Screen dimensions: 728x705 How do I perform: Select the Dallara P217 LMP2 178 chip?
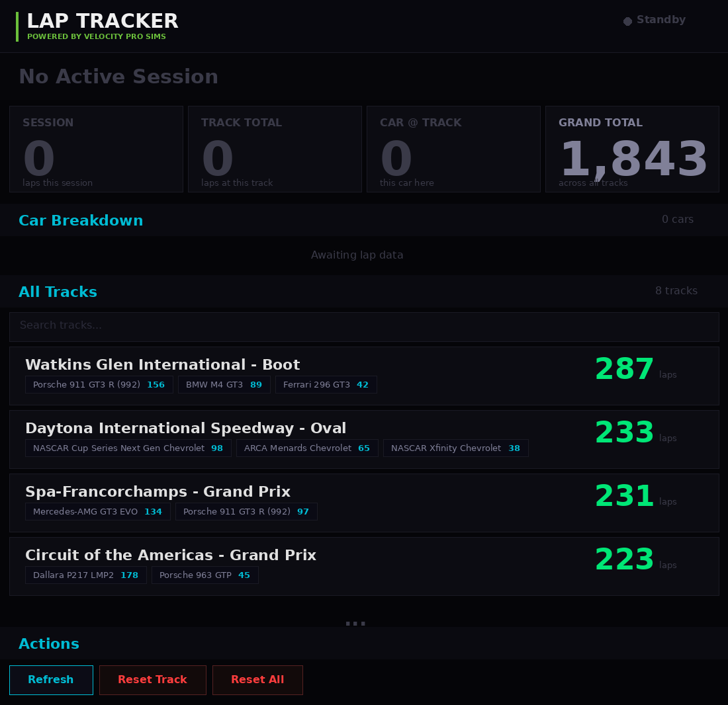pos(86,575)
